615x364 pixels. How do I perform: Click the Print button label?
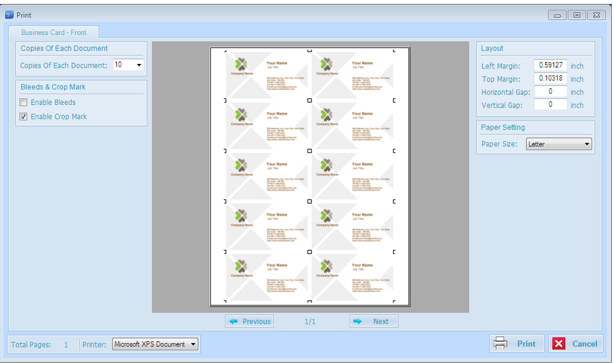526,344
